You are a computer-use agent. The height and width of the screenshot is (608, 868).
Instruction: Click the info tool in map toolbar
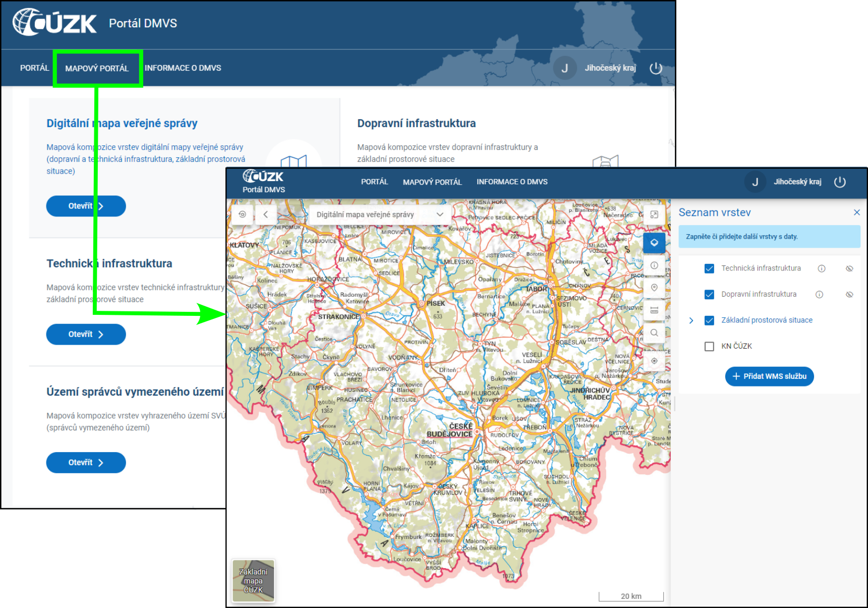click(x=654, y=265)
